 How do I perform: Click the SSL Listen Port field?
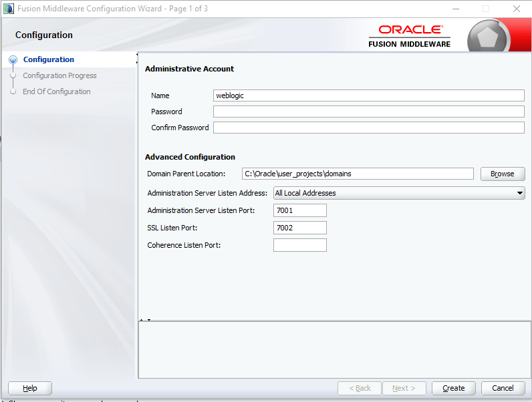(299, 228)
